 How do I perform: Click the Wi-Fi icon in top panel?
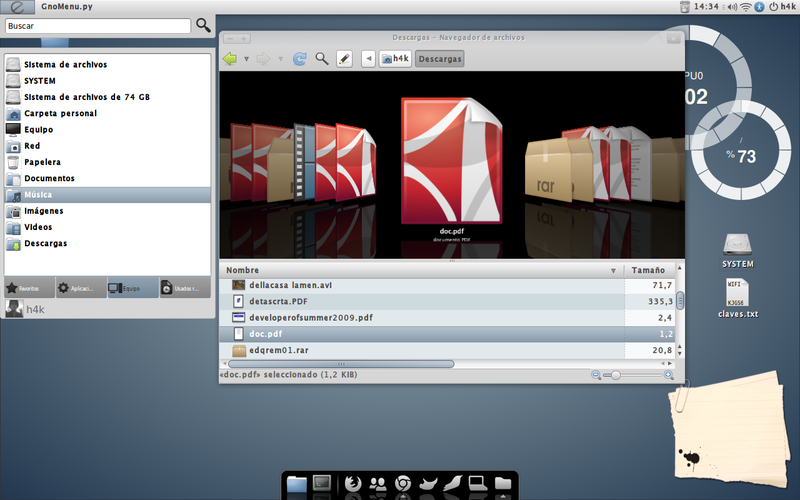746,7
